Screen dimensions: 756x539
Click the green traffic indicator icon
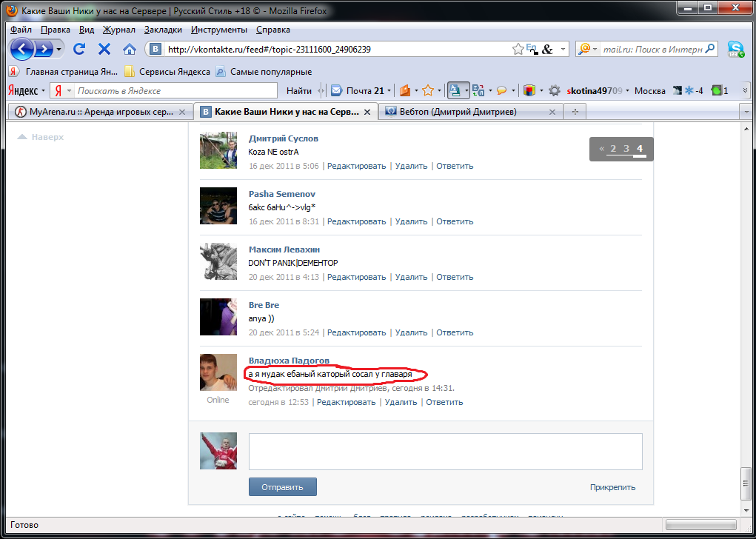(x=717, y=90)
